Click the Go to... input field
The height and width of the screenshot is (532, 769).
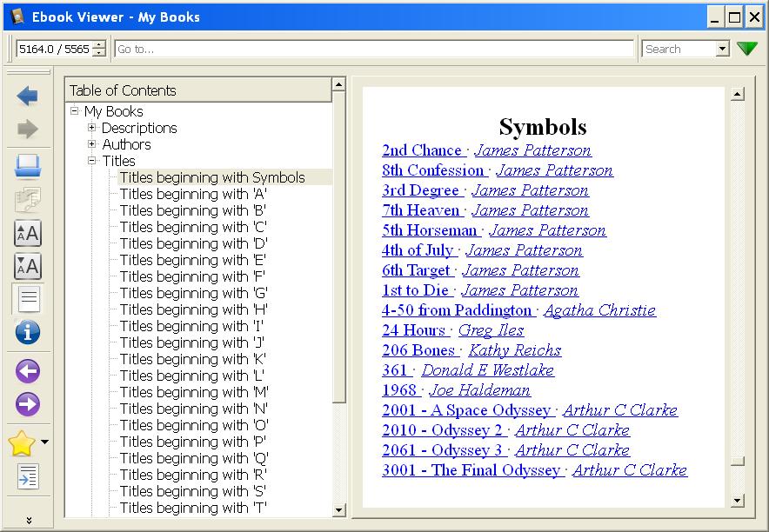374,49
